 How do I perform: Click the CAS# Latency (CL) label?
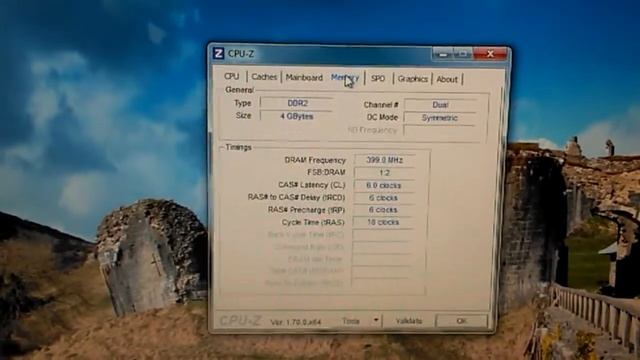pyautogui.click(x=311, y=185)
